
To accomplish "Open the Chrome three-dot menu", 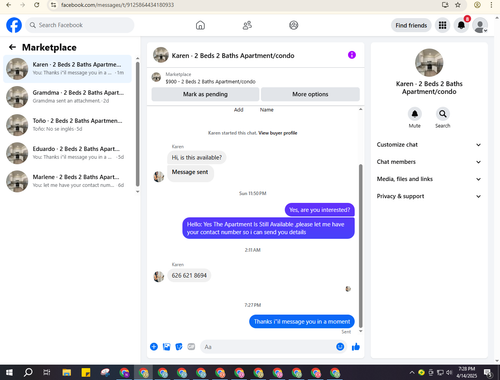I will point(491,5).
